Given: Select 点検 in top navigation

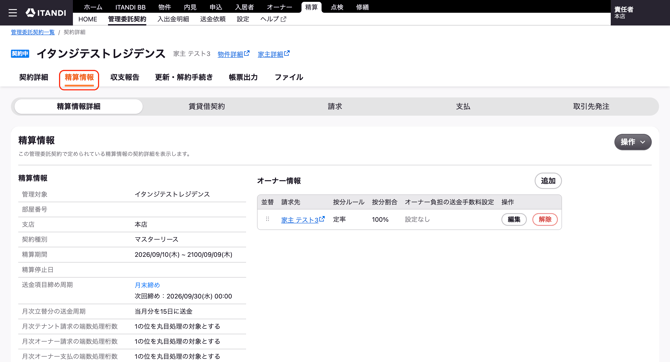Looking at the screenshot, I should point(337,7).
